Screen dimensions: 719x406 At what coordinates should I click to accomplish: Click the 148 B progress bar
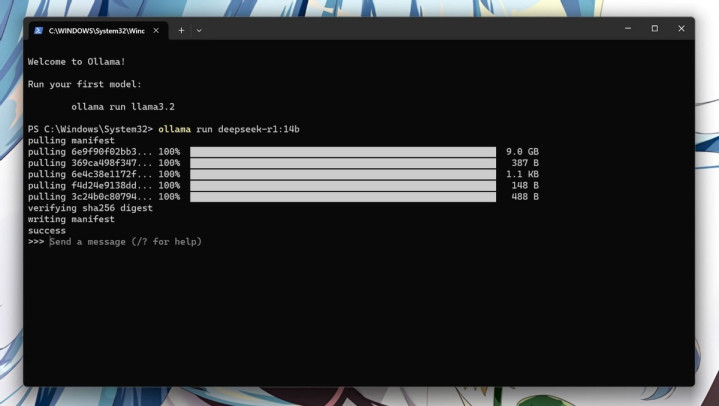(x=343, y=185)
